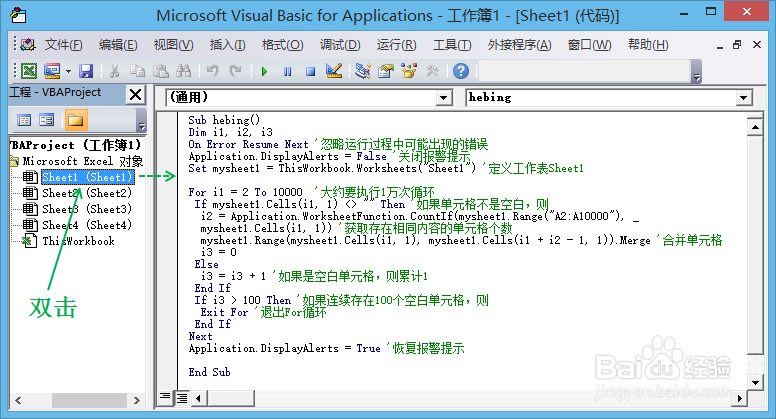Restore the inner code window
This screenshot has width=776, height=419.
737,45
